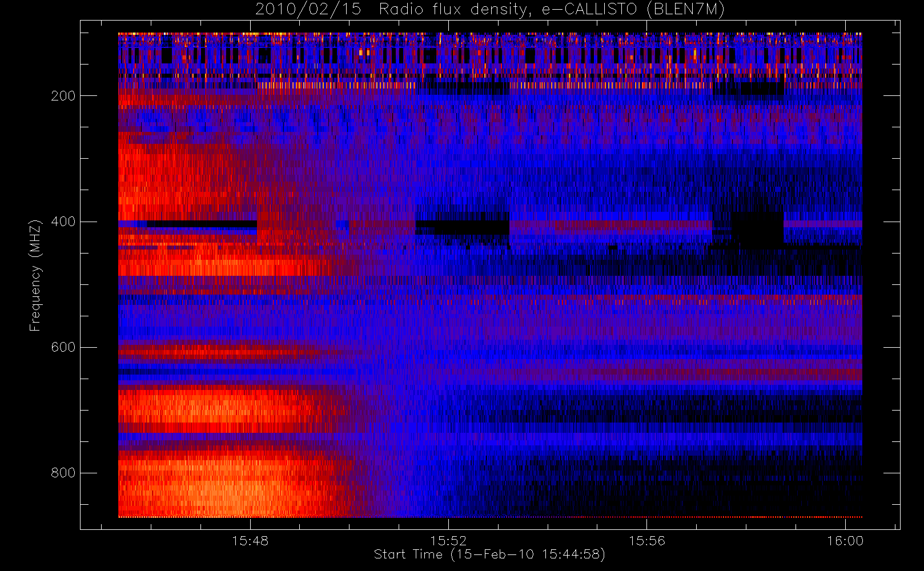
Task: Click the 200 frequency tick label
Action: tap(63, 96)
